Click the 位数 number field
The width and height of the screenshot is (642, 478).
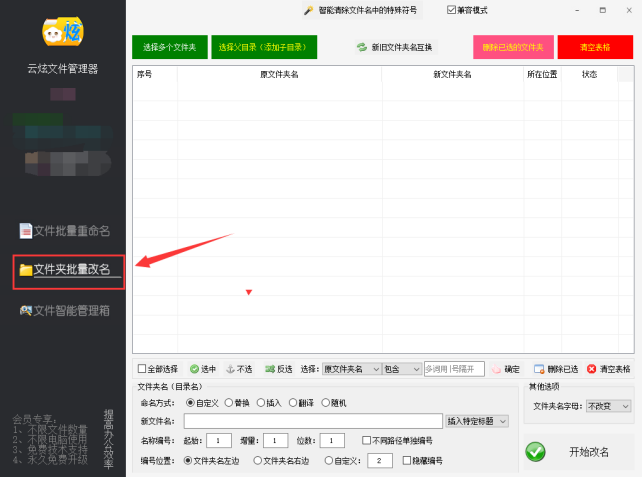332,441
